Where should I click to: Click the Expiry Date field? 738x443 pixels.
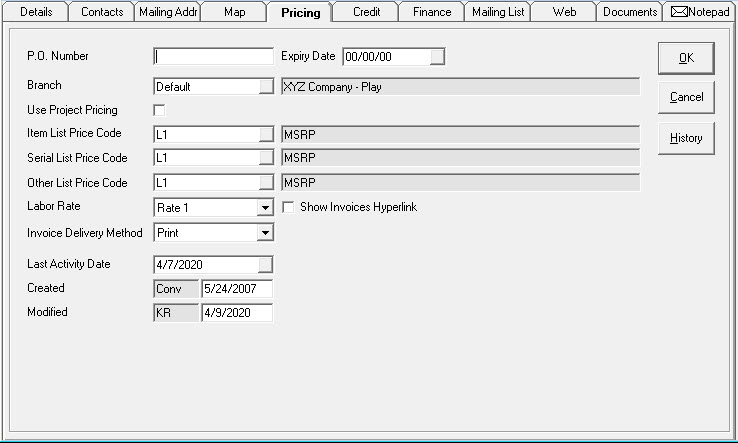click(x=386, y=57)
